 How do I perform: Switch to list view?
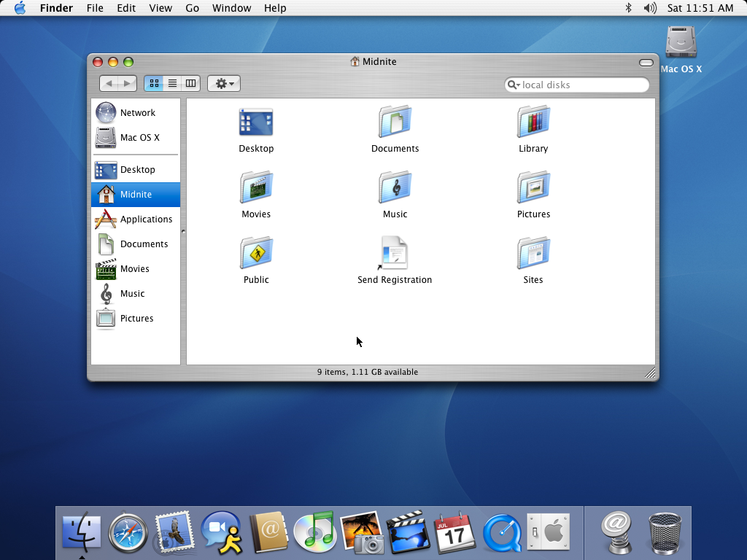click(x=172, y=83)
